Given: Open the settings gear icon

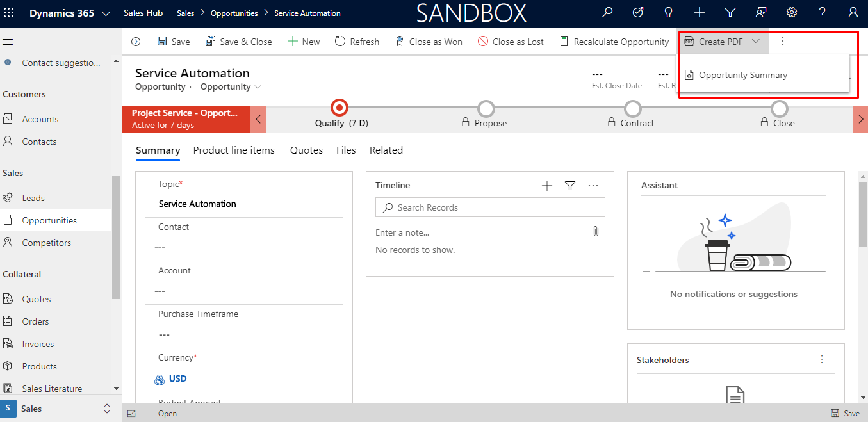Looking at the screenshot, I should (792, 12).
